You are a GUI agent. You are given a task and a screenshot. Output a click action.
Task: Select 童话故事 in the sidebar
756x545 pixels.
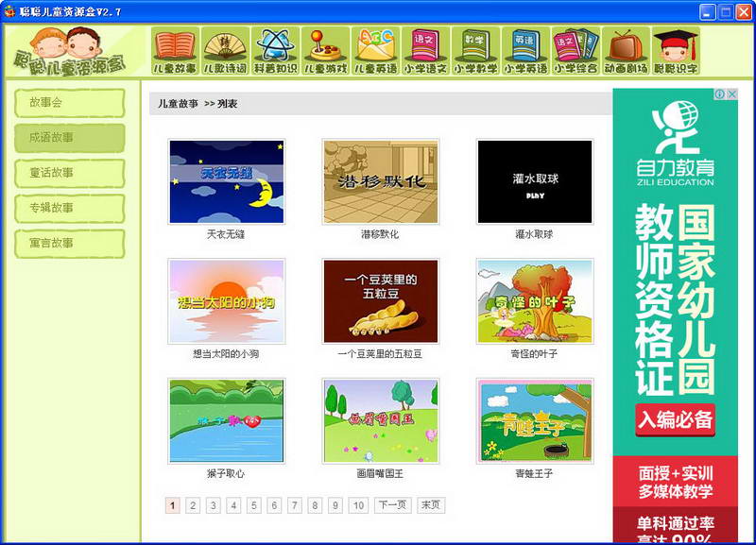pos(70,173)
